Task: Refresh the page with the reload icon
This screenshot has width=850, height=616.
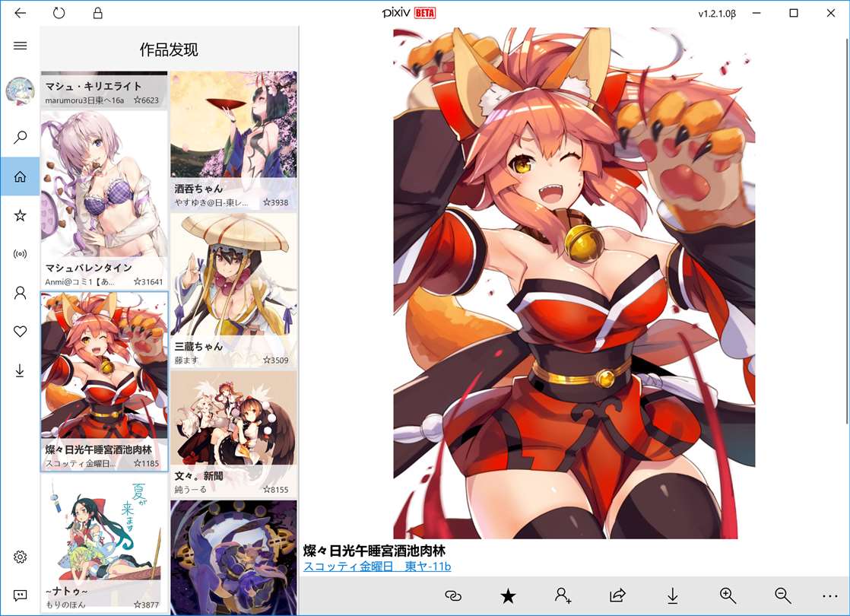Action: (59, 13)
